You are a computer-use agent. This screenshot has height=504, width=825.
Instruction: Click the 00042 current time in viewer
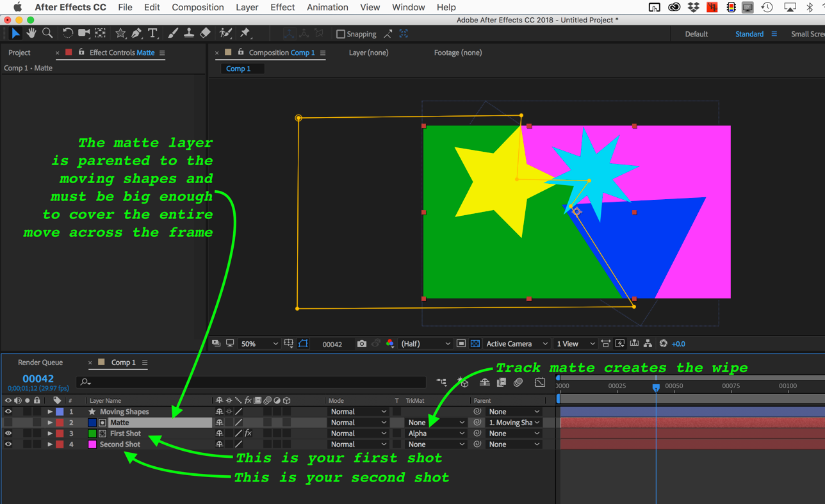pos(332,345)
